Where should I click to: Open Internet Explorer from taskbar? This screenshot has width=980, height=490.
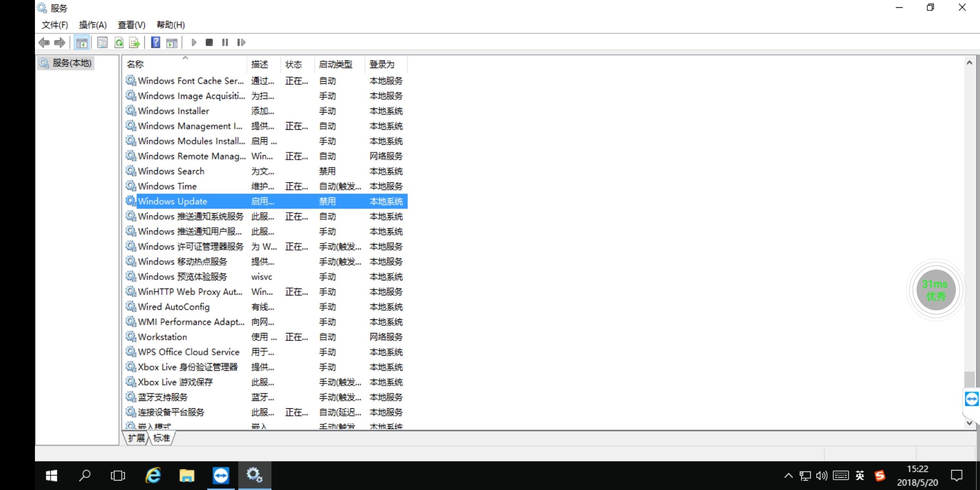[153, 475]
